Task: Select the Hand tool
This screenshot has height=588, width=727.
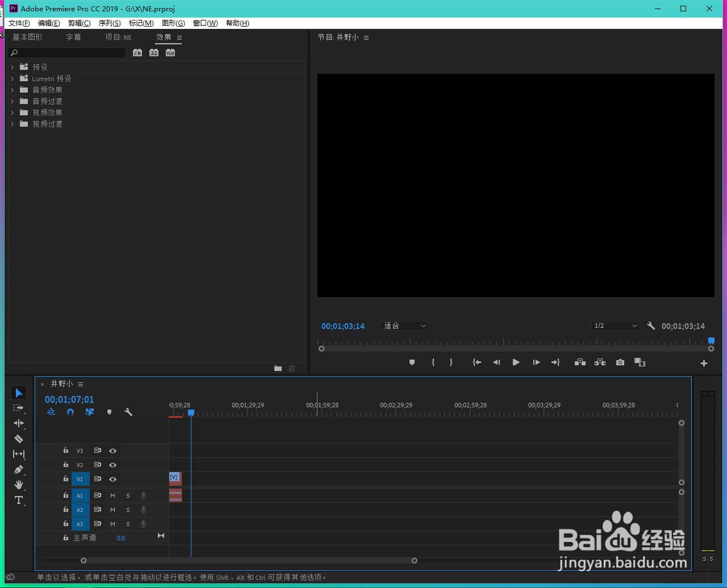Action: coord(19,485)
